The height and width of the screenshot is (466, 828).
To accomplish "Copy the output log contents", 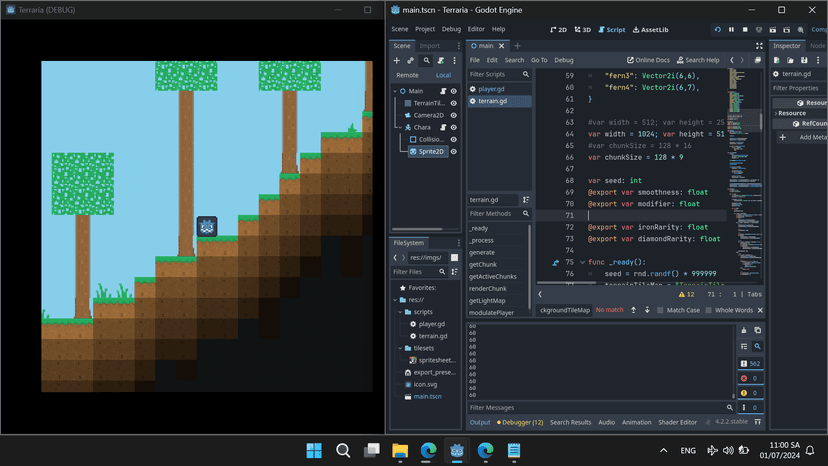I will coord(757,330).
